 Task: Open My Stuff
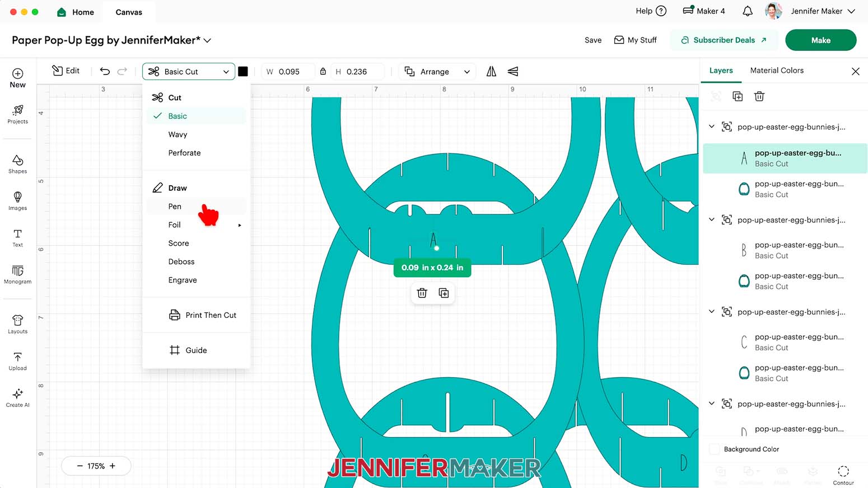click(x=636, y=40)
